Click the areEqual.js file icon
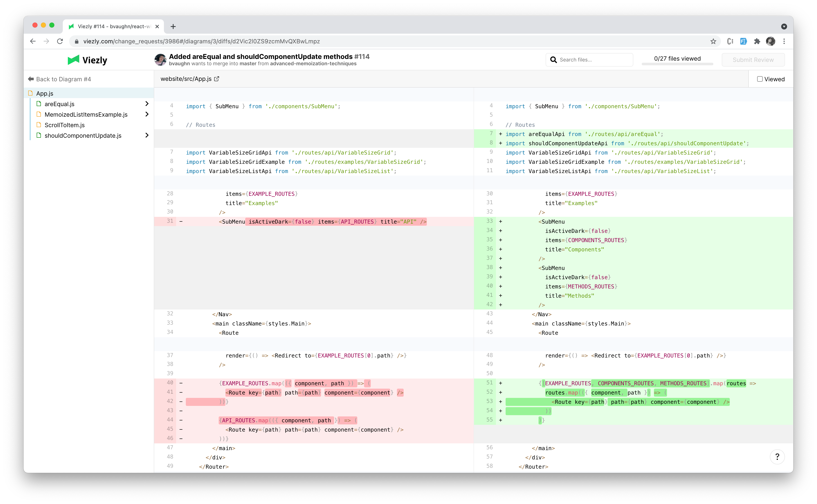The height and width of the screenshot is (504, 817). tap(39, 104)
